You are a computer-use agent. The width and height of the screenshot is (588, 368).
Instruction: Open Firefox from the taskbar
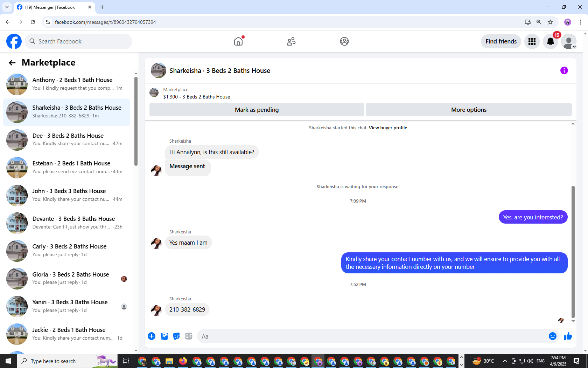[x=183, y=361]
